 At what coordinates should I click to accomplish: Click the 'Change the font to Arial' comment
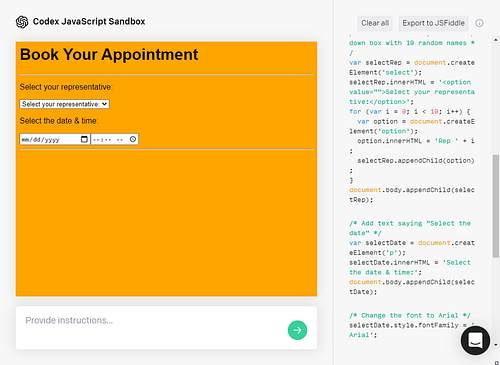pyautogui.click(x=410, y=315)
